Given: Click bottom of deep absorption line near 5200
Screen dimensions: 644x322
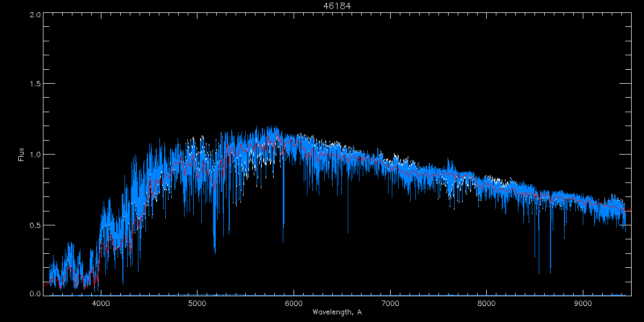Looking at the screenshot, I should pyautogui.click(x=215, y=252).
